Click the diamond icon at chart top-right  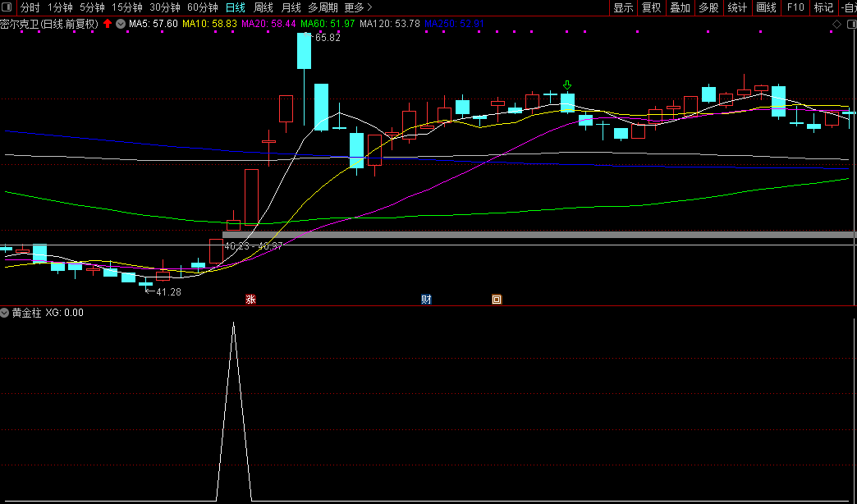pyautogui.click(x=836, y=24)
